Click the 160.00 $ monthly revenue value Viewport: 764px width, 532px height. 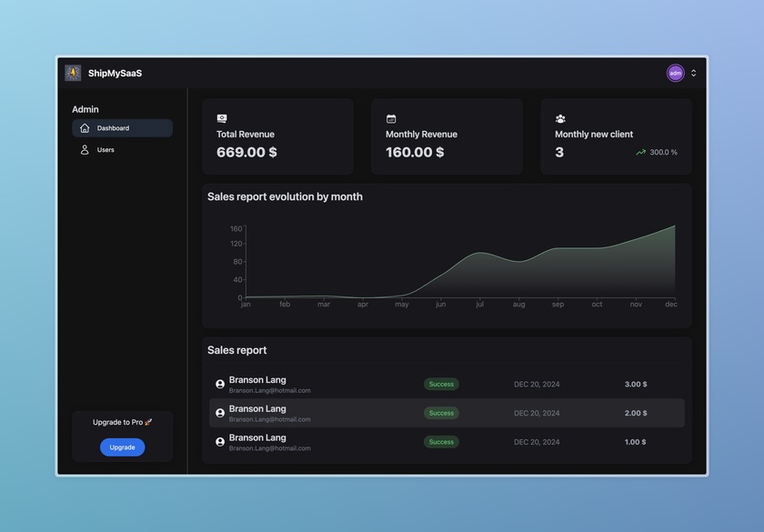(415, 152)
